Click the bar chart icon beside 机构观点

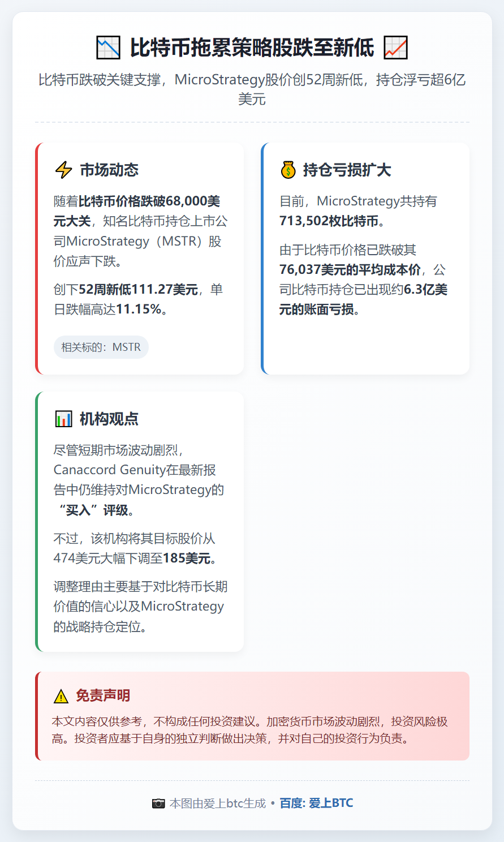[x=63, y=419]
